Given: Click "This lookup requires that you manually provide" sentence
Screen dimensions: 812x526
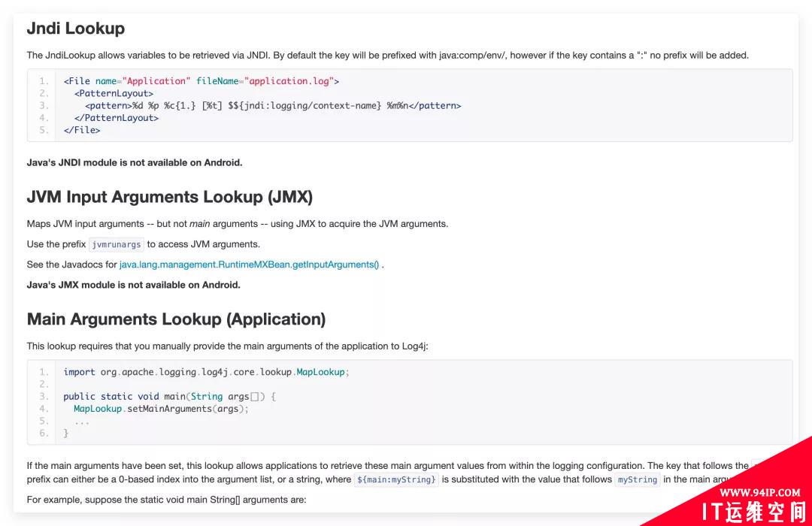Looking at the screenshot, I should (227, 346).
